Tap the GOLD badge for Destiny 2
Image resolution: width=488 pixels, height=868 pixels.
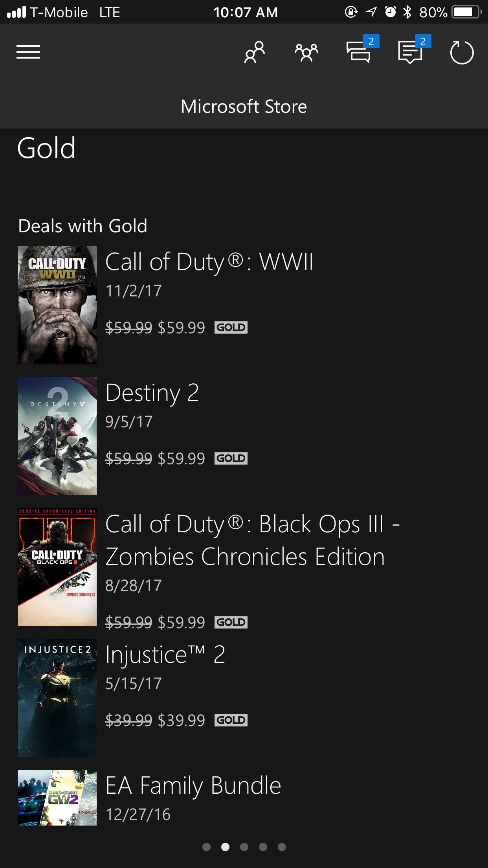[x=231, y=458]
